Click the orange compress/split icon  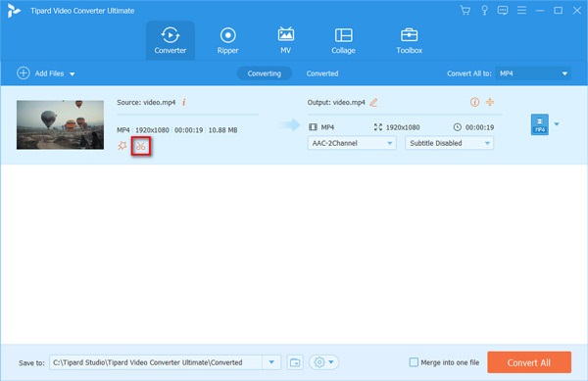490,102
